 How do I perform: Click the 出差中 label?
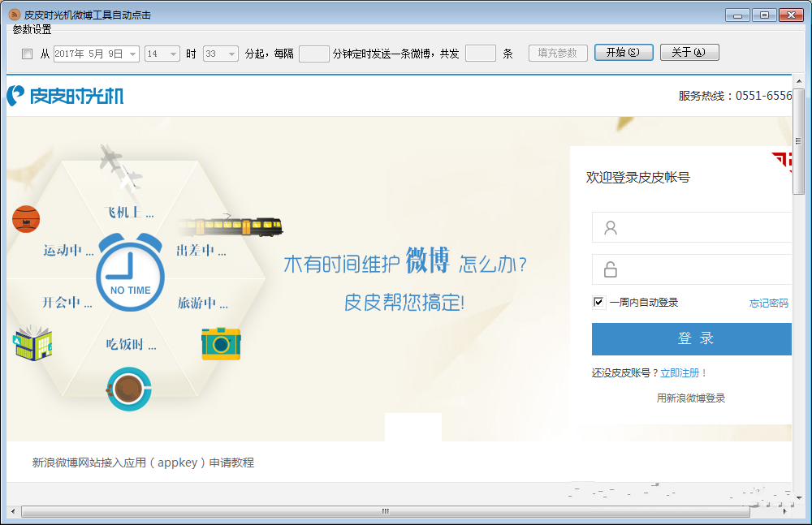pos(201,251)
